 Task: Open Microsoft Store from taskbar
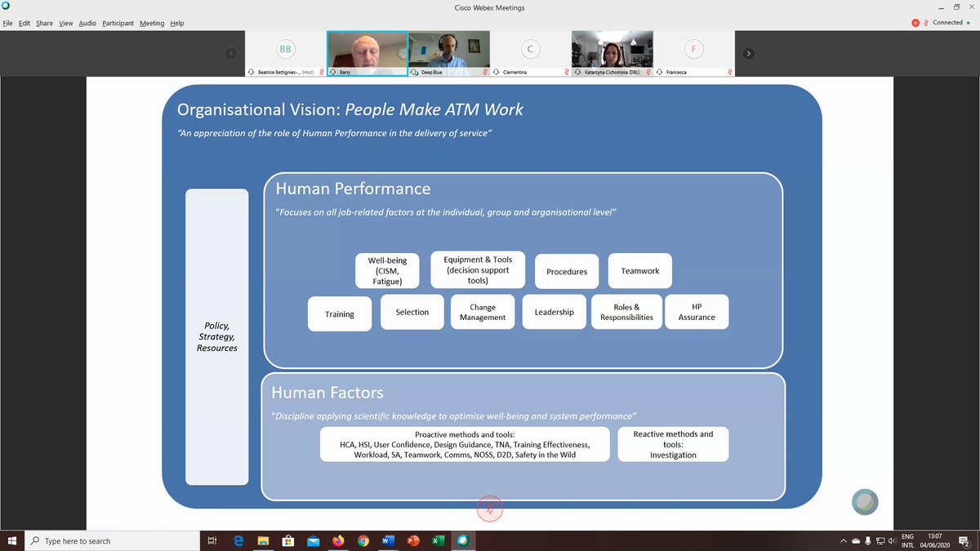pyautogui.click(x=288, y=540)
